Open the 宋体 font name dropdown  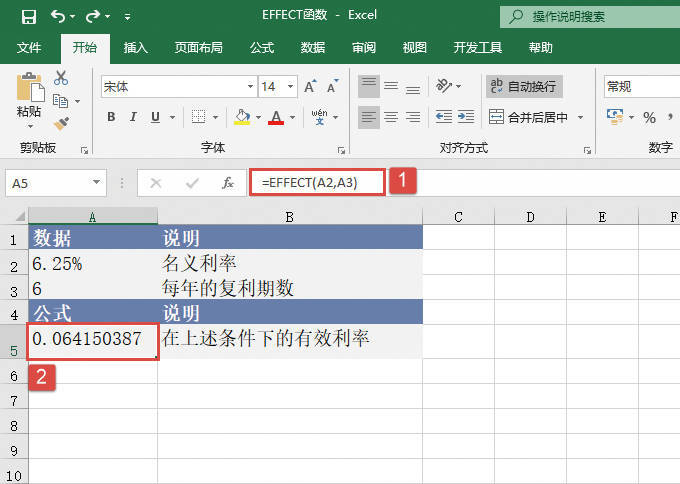(x=247, y=87)
